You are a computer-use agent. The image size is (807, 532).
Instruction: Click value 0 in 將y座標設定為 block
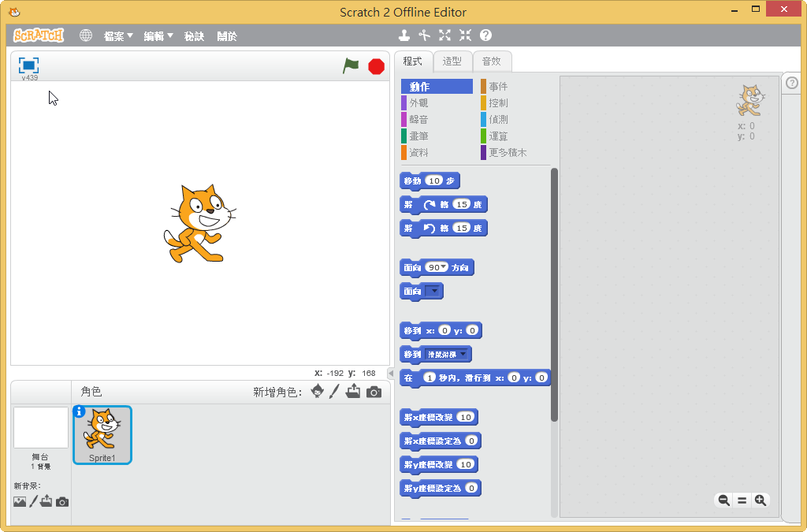(471, 488)
